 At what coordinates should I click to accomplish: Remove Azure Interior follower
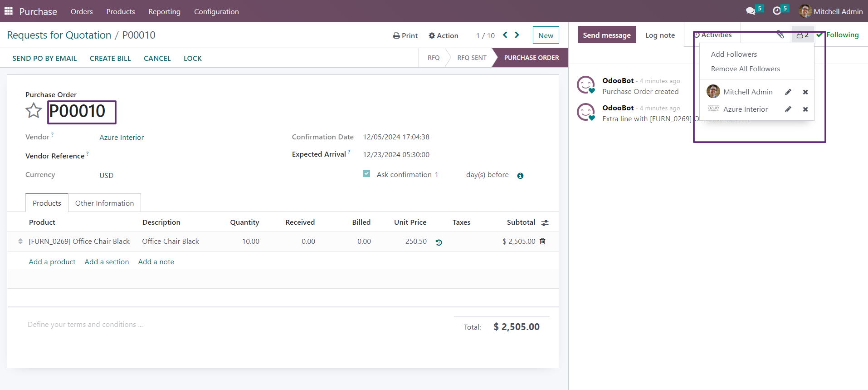(x=805, y=109)
